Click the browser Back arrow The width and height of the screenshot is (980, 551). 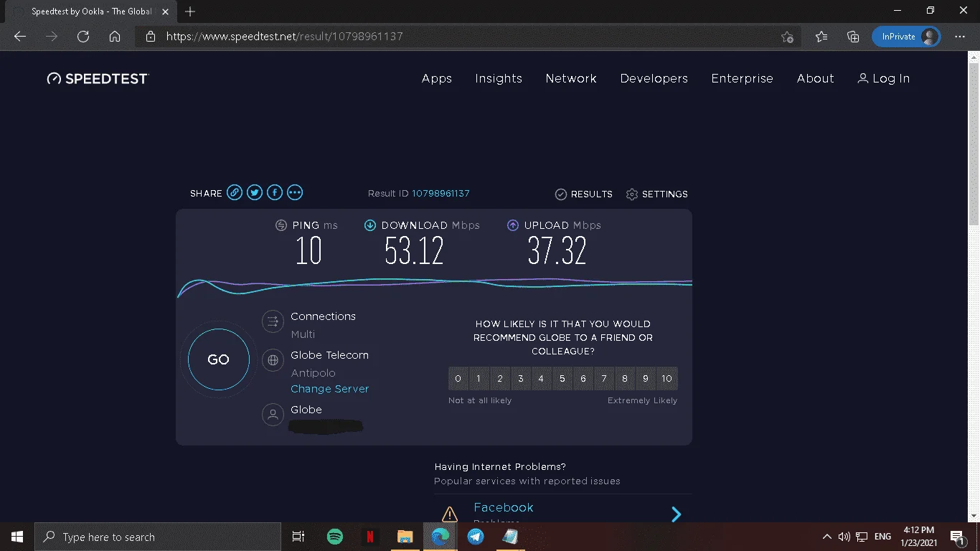pyautogui.click(x=20, y=37)
